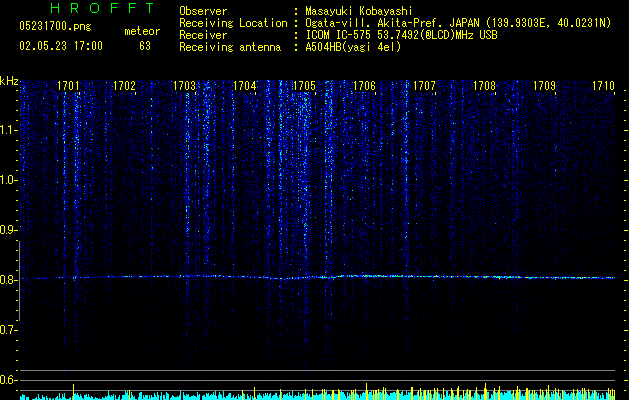Viewport: 629px width, 400px height.
Task: Click the kHz axis unit label
Action: (9, 81)
